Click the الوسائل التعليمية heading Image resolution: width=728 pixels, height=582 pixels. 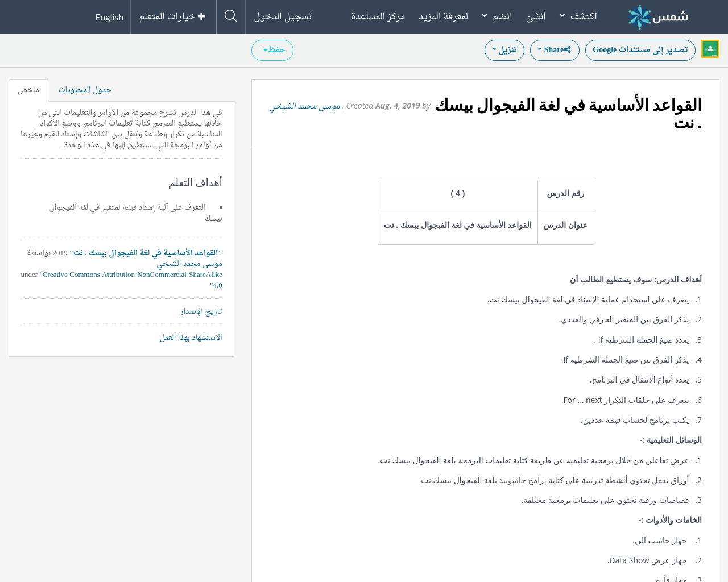(671, 440)
